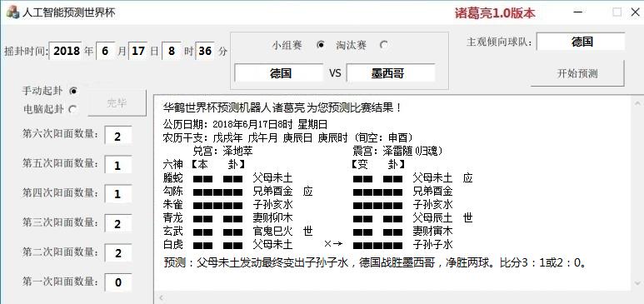Screen dimensions: 644x304
Task: Click the 第一次阳面数量 value field
Action: point(118,282)
